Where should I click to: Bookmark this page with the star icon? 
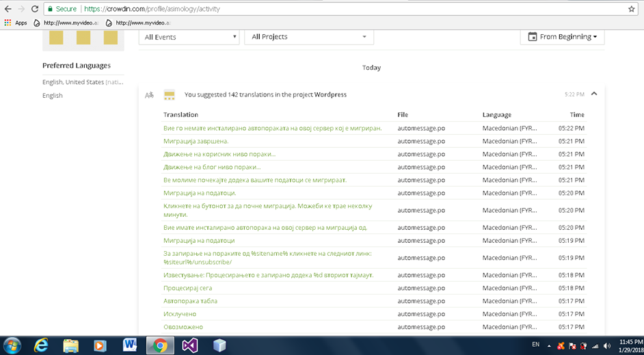(631, 9)
